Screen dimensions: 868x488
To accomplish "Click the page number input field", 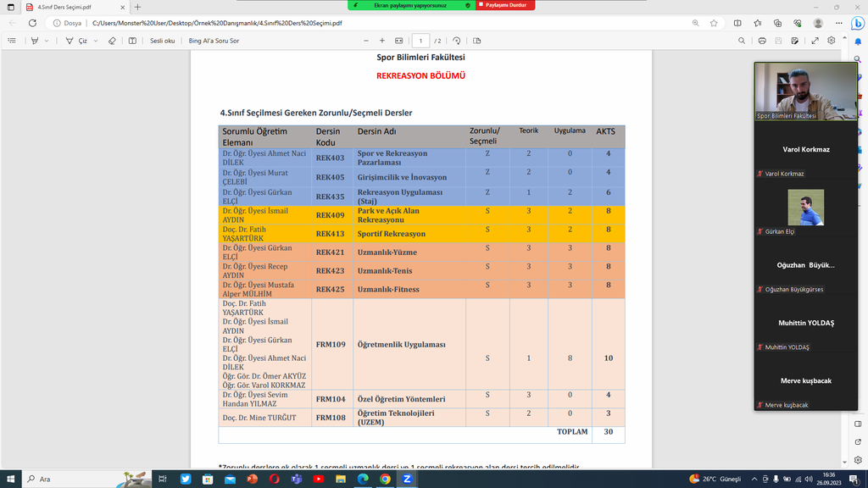I will coord(421,41).
